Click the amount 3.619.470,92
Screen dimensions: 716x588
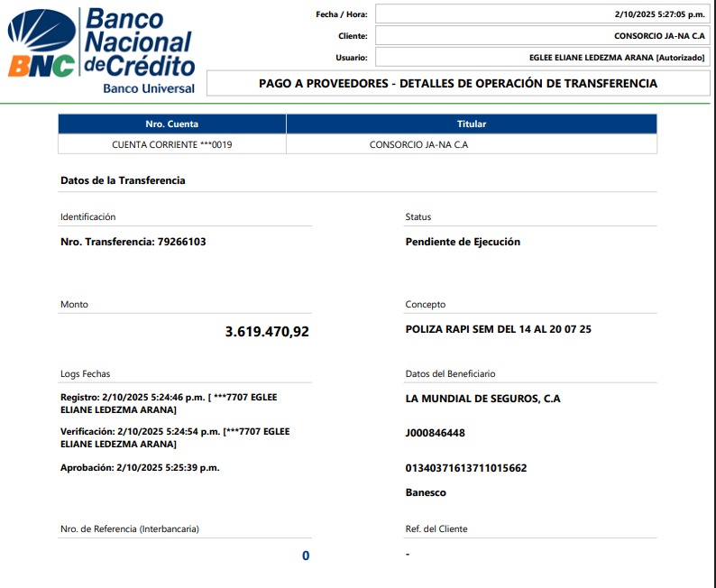[266, 332]
